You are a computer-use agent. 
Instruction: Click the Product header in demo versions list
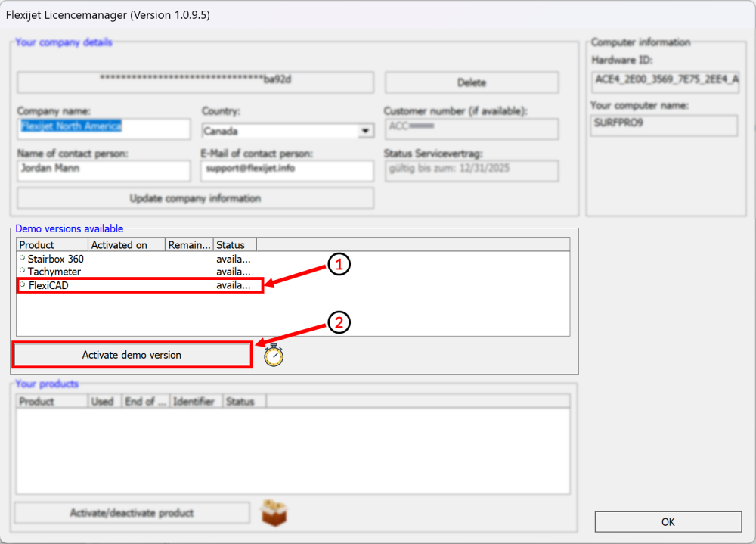tap(52, 244)
